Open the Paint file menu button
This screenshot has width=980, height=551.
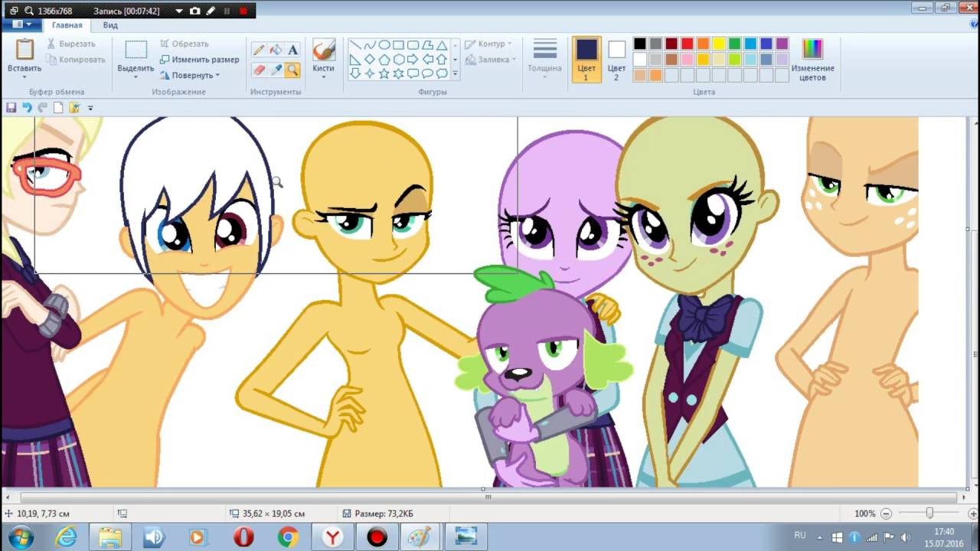point(22,25)
